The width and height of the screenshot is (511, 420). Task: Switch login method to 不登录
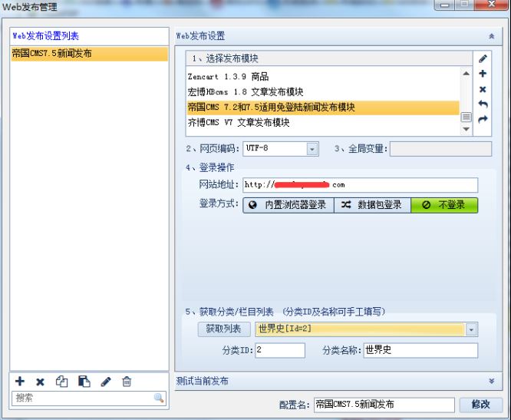point(443,205)
